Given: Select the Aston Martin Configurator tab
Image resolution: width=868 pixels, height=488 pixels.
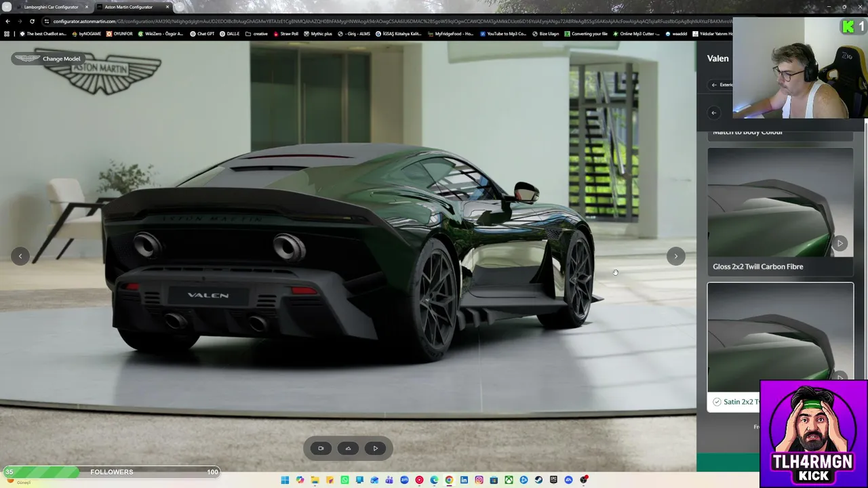Looking at the screenshot, I should pyautogui.click(x=132, y=7).
